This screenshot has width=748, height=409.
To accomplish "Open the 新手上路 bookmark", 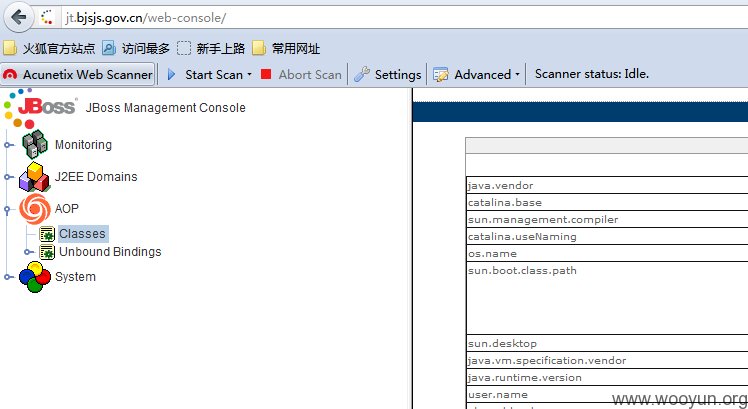I will 210,48.
